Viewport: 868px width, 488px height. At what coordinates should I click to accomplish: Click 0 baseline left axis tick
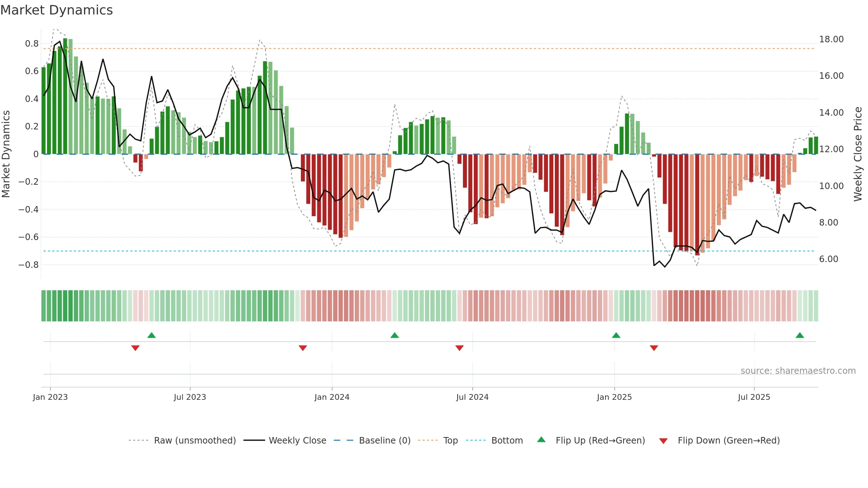click(36, 154)
